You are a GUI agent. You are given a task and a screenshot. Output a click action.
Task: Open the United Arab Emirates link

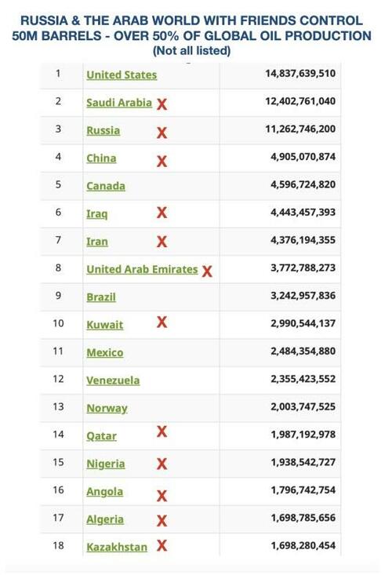(142, 270)
